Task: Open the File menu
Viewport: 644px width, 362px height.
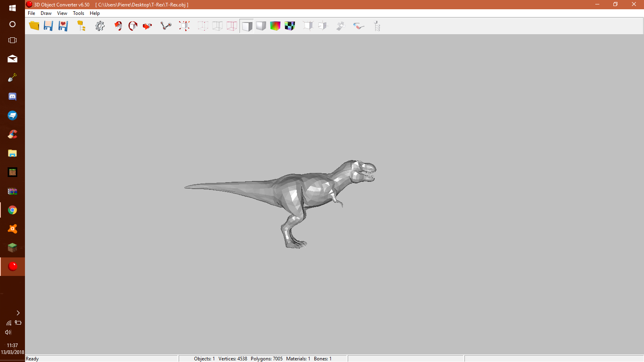Action: (x=31, y=13)
